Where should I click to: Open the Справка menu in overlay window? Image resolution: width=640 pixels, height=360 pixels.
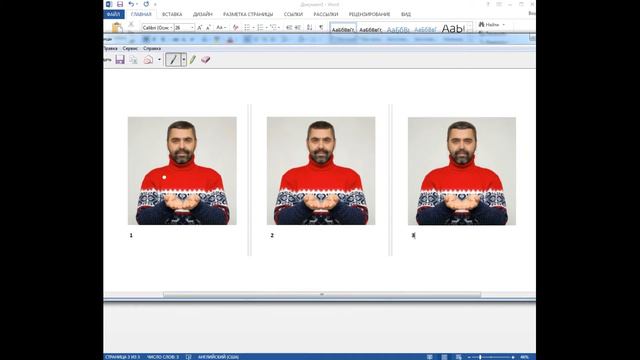pyautogui.click(x=152, y=49)
